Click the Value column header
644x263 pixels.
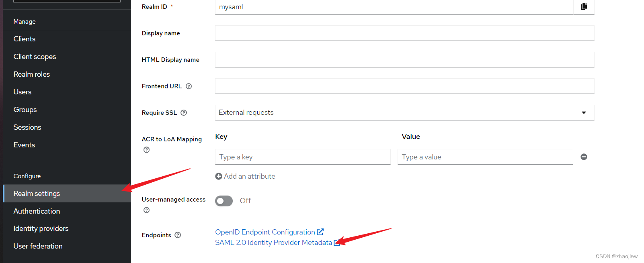pos(411,137)
